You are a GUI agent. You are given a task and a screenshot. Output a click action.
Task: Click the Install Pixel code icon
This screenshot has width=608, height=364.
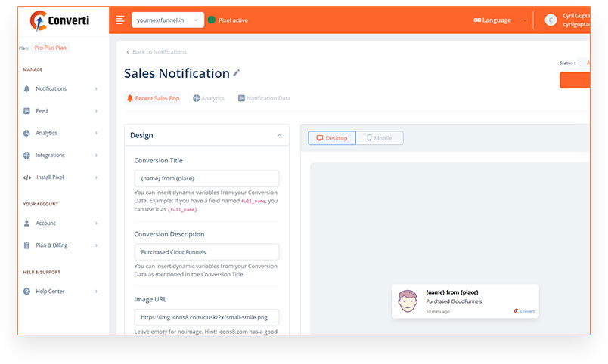[27, 177]
